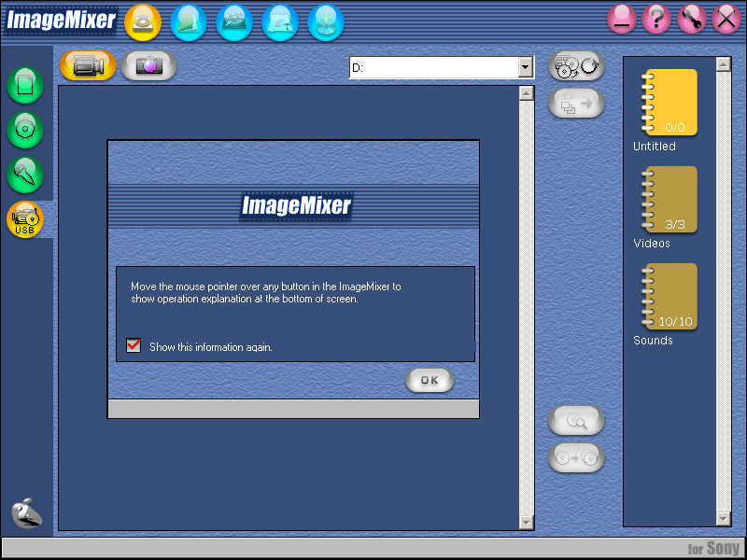Minimize the ImageMixer window
The width and height of the screenshot is (747, 560).
pos(622,20)
